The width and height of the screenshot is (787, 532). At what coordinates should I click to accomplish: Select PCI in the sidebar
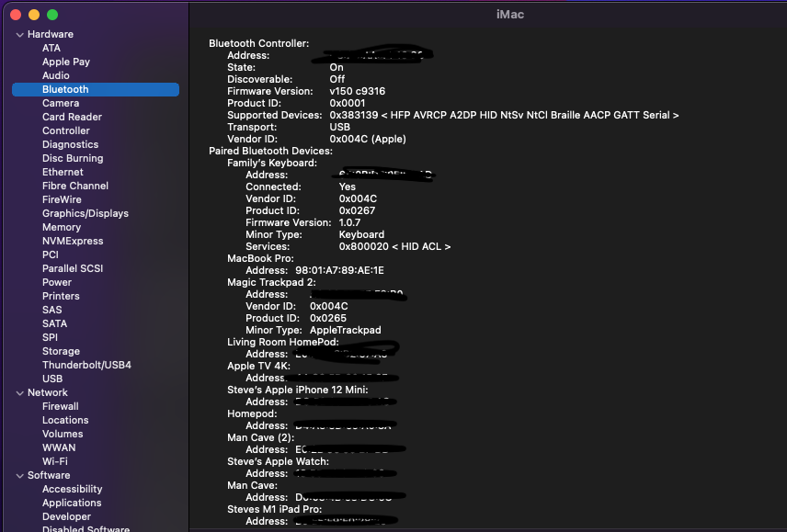pos(51,255)
